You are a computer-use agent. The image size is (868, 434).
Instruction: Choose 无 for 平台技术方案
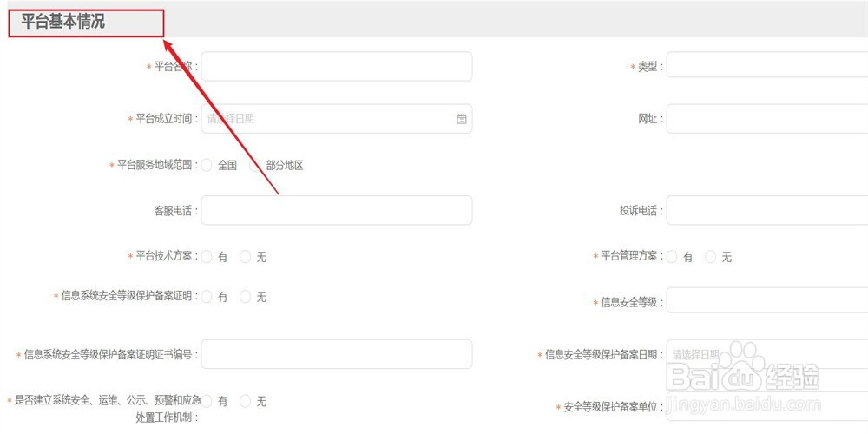click(246, 256)
